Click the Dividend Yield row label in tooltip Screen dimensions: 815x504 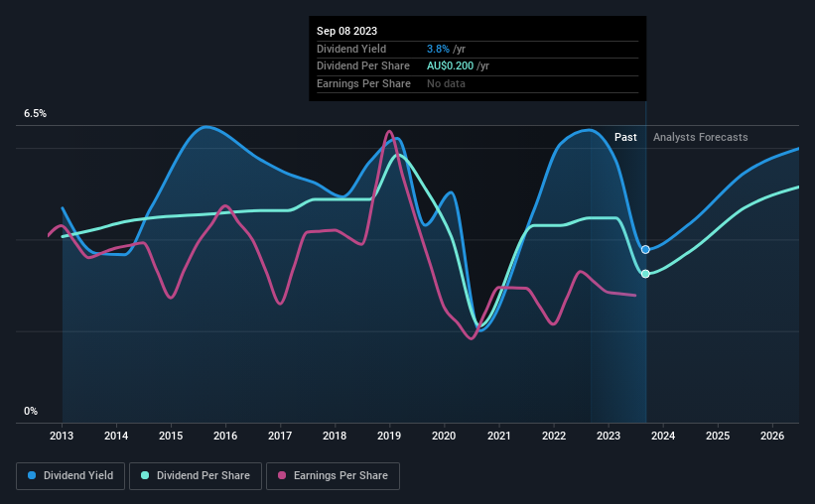tap(351, 49)
